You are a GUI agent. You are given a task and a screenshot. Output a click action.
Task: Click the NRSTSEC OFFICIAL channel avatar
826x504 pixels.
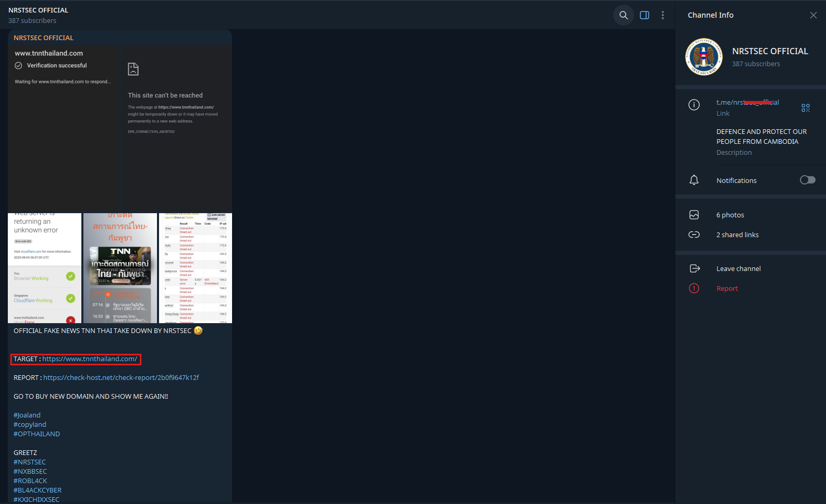[704, 57]
